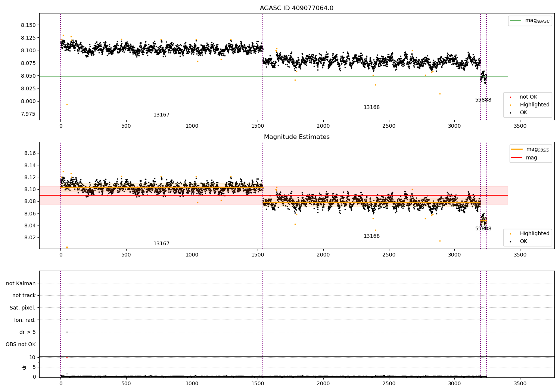Click the 'not track' axis label

pos(24,296)
